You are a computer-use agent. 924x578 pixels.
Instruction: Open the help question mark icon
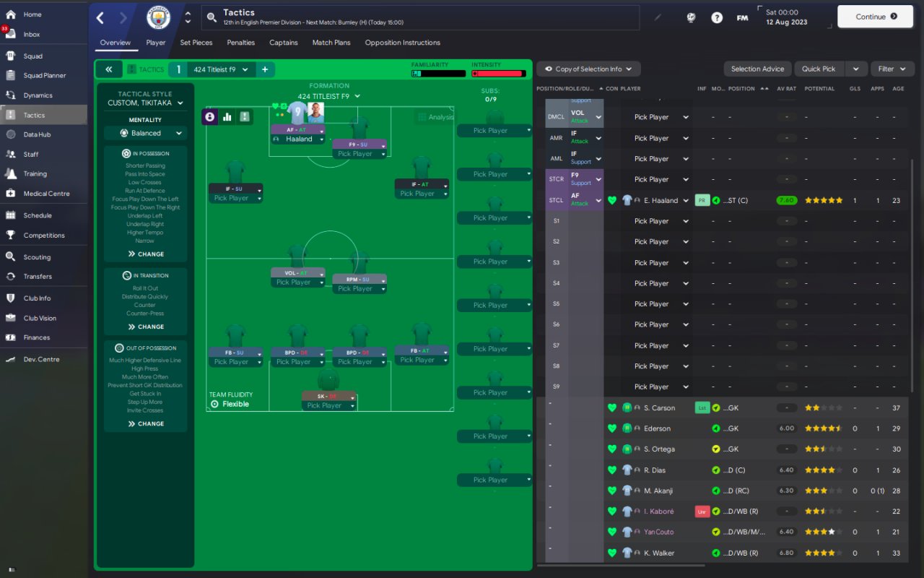[x=717, y=17]
